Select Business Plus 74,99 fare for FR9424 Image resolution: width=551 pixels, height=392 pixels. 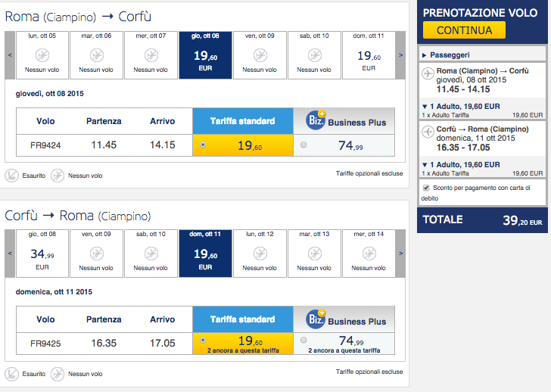pyautogui.click(x=304, y=144)
